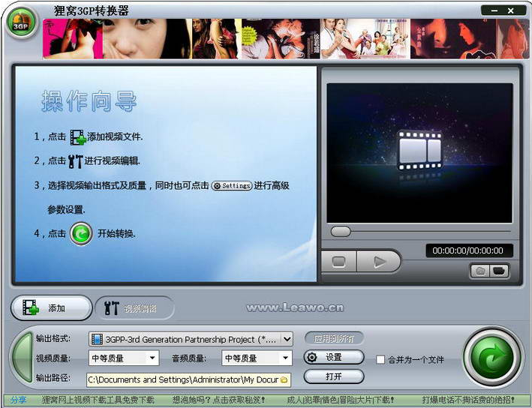
Task: Open the 大片下载 status bar link
Action: 341,400
